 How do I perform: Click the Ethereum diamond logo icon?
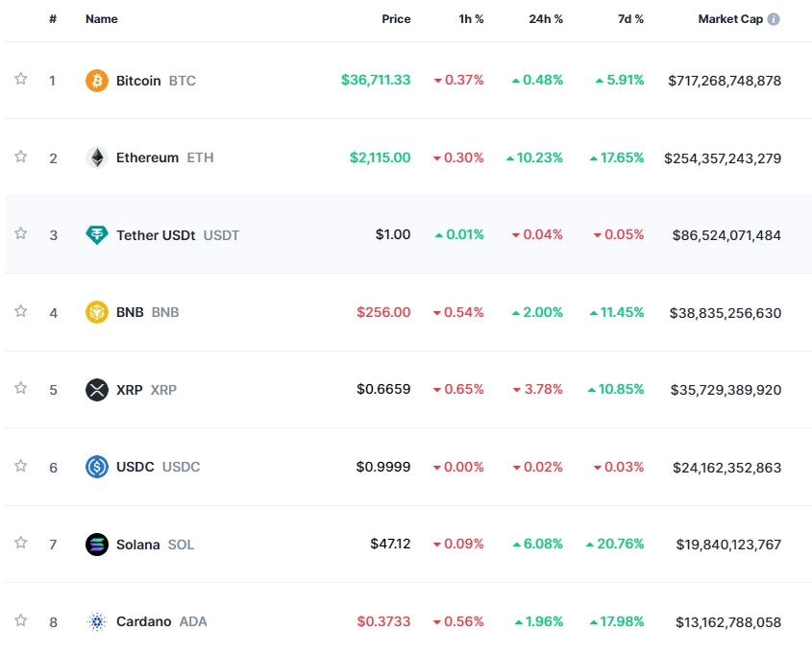click(97, 158)
